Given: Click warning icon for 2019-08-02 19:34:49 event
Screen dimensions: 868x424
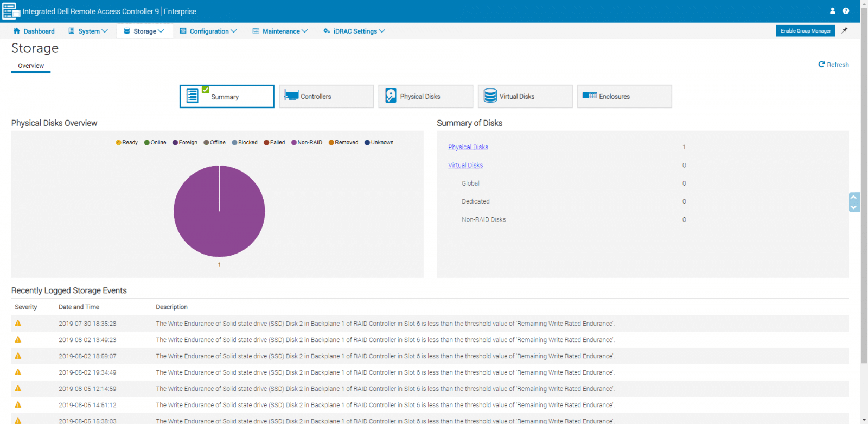Looking at the screenshot, I should coord(18,372).
